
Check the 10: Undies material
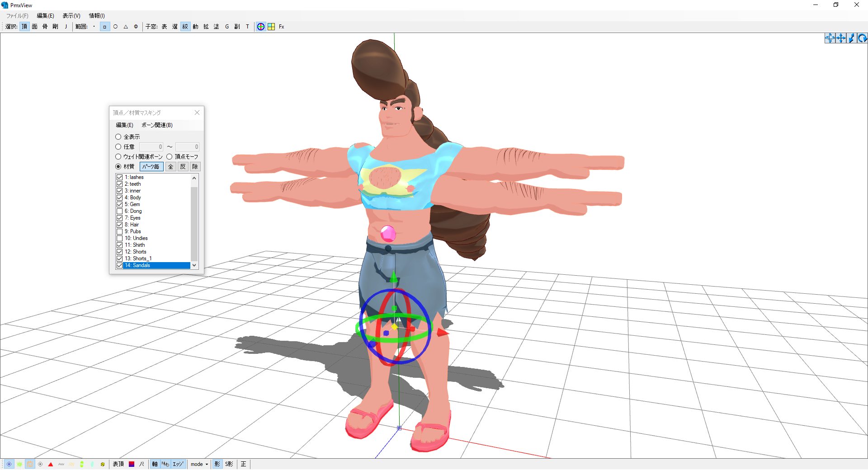pyautogui.click(x=120, y=238)
